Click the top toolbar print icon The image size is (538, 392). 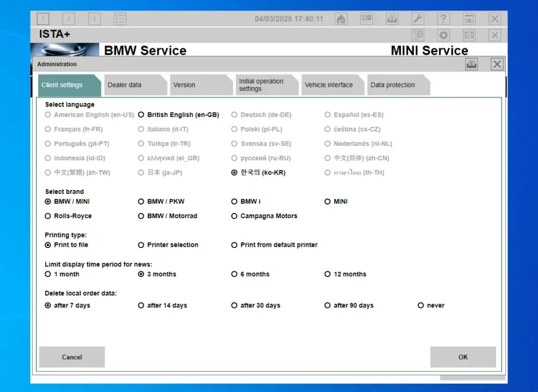pos(392,18)
